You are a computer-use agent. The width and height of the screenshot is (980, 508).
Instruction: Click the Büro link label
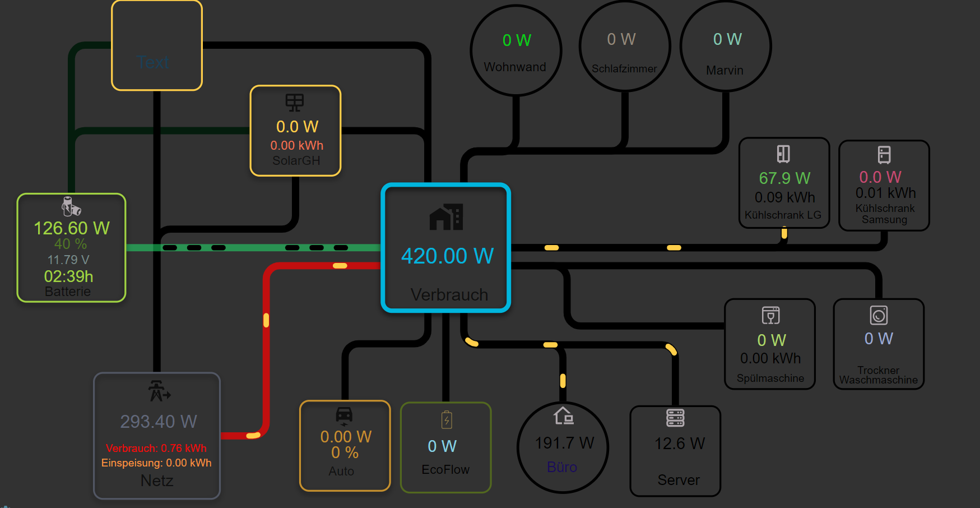(562, 467)
